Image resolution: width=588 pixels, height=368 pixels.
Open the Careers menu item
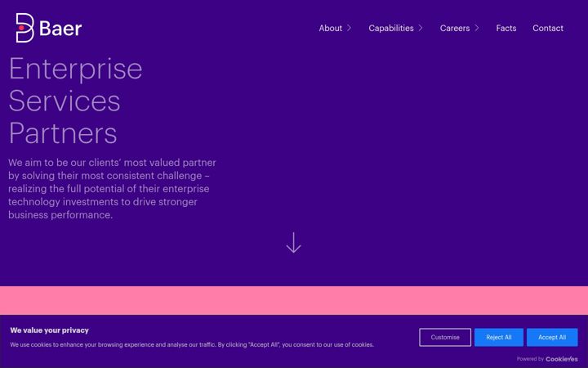[x=455, y=28]
